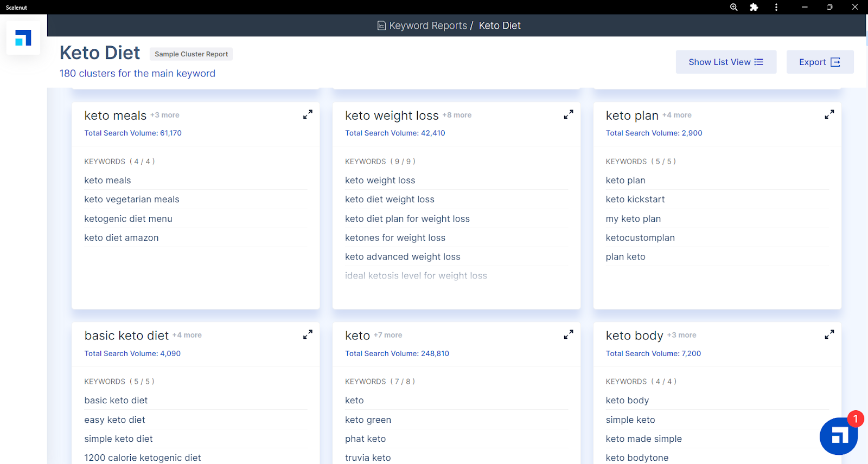Click the Sample Cluster Report badge
Image resolution: width=868 pixels, height=464 pixels.
(191, 54)
